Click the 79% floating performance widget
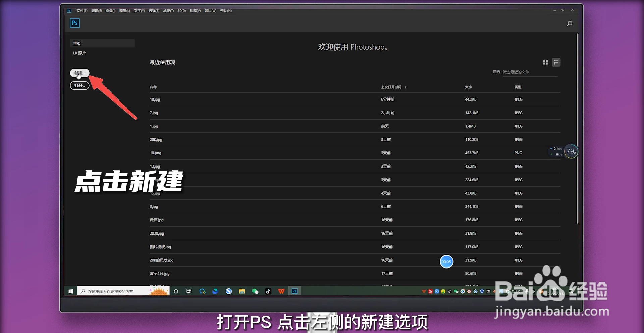Image resolution: width=644 pixels, height=333 pixels. click(571, 151)
